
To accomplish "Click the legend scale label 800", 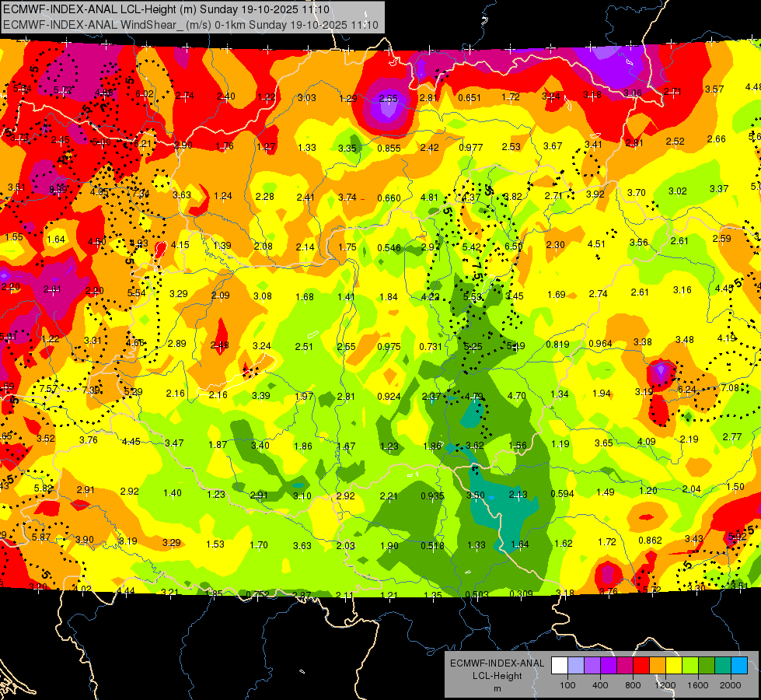I will point(633,685).
